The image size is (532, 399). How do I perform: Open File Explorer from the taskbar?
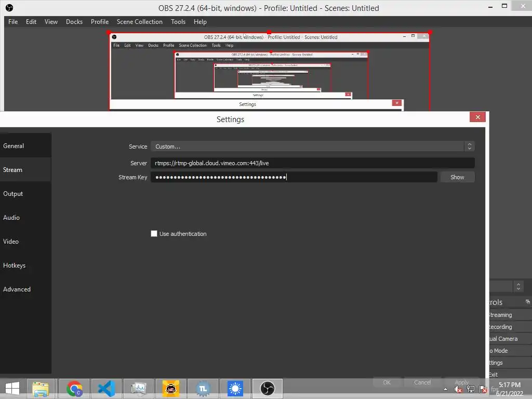pyautogui.click(x=41, y=389)
